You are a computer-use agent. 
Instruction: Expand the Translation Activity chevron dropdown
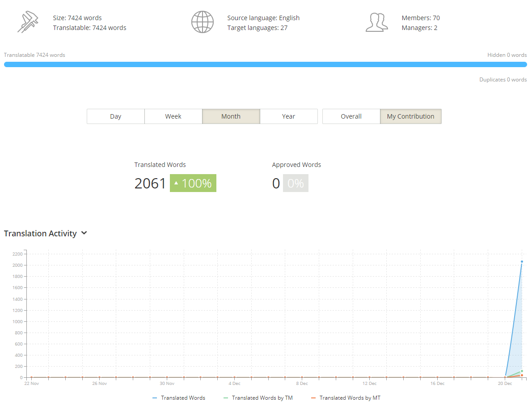pos(84,233)
